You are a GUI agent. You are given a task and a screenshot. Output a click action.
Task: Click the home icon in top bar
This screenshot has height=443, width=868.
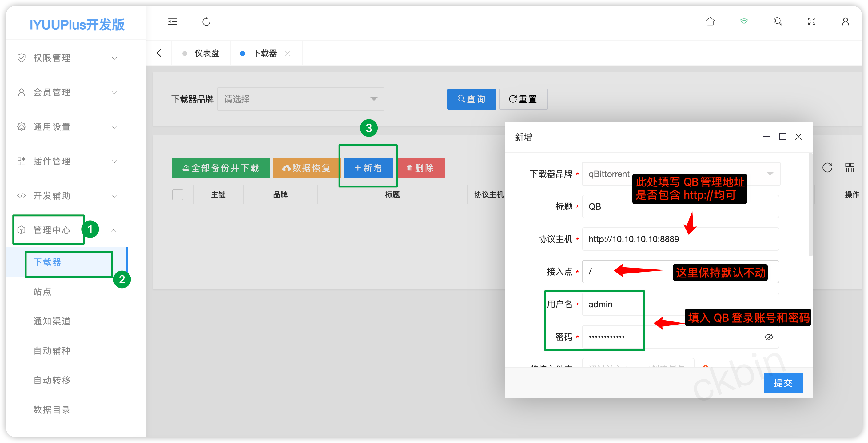[710, 22]
